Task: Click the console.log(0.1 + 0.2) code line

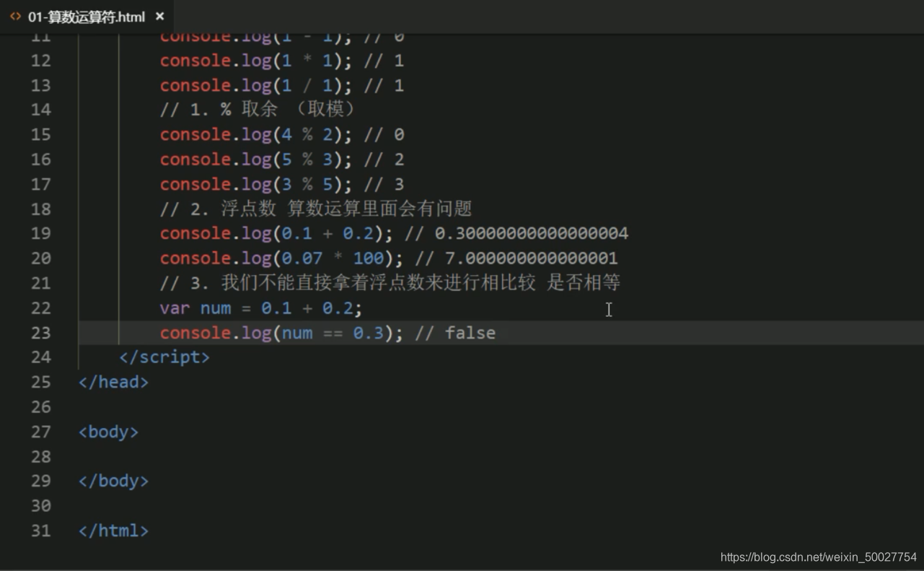Action: click(394, 233)
